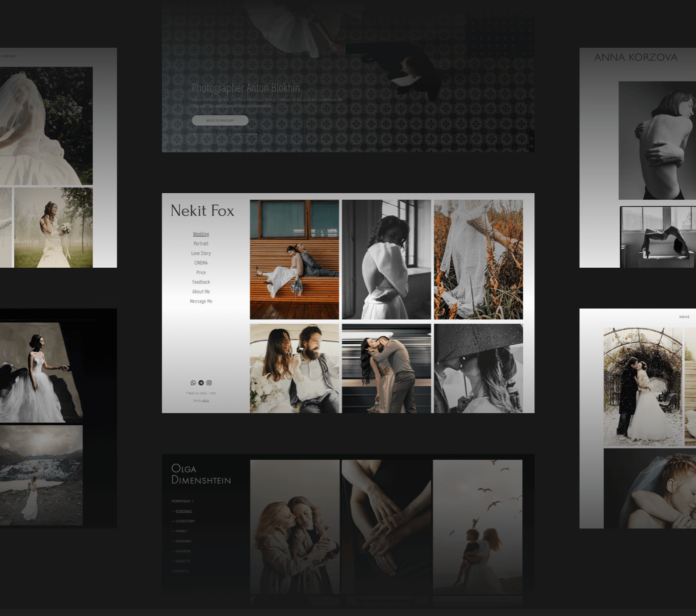This screenshot has width=696, height=616.
Task: Open Contacts in Olga Dimenshtein menu
Action: point(180,571)
